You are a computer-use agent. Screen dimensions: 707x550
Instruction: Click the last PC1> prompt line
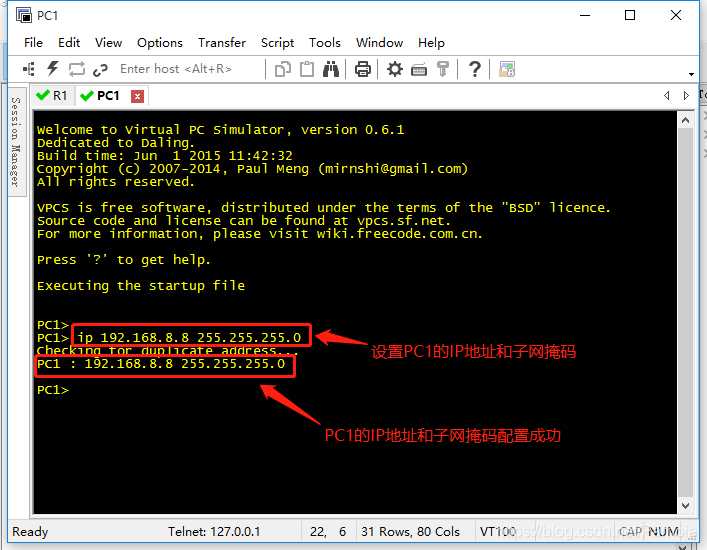(53, 390)
